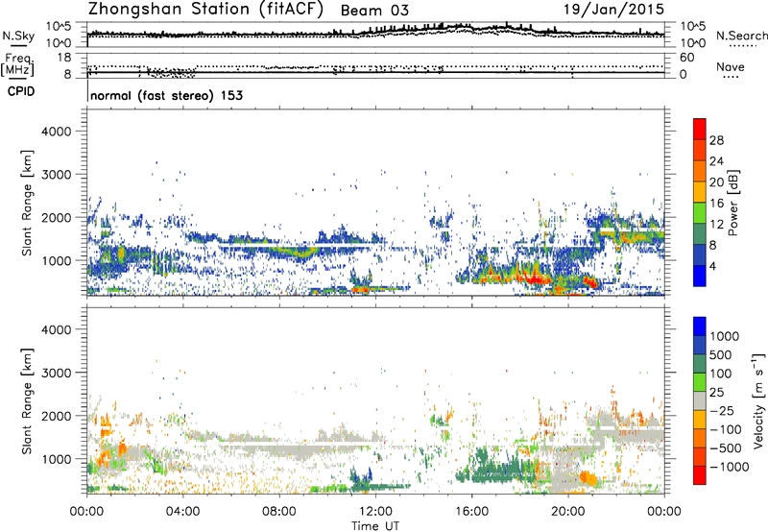This screenshot has width=768, height=532.
Task: Click the 'Beam 03' label
Action: click(x=374, y=11)
